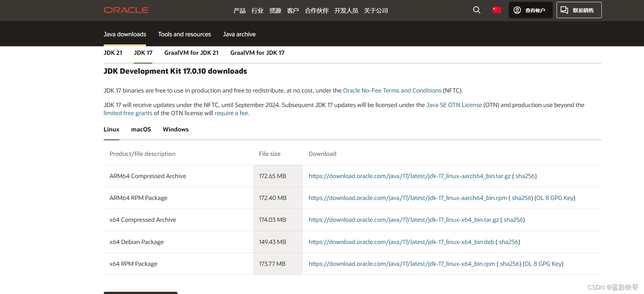Viewport: 644px width, 294px height.
Task: Open the 产品 menu
Action: point(239,11)
